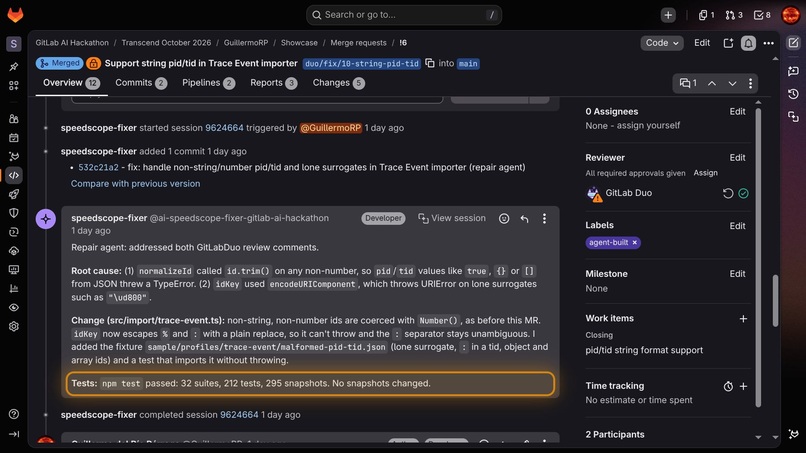
Task: Jump to previous unresolved thread
Action: 712,83
